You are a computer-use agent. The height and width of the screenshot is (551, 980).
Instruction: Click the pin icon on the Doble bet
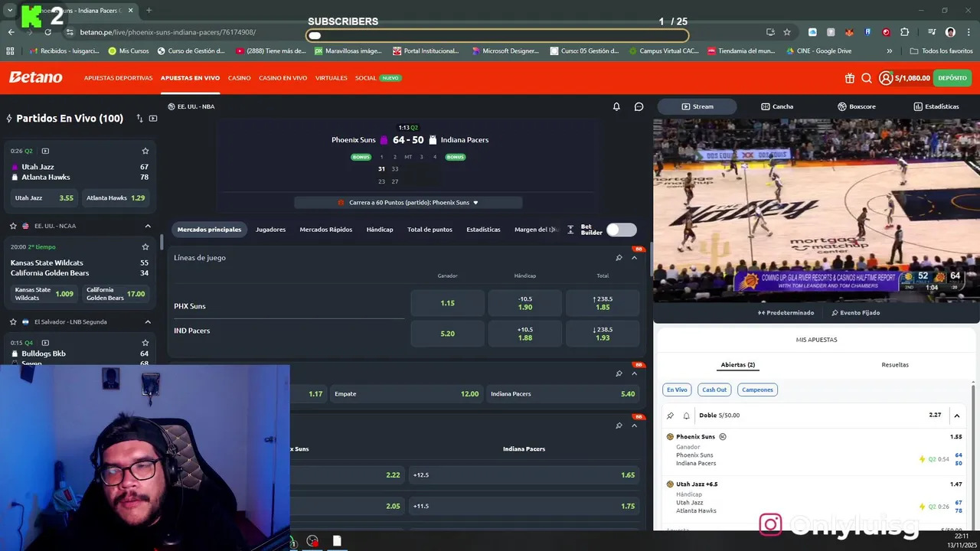[671, 416]
